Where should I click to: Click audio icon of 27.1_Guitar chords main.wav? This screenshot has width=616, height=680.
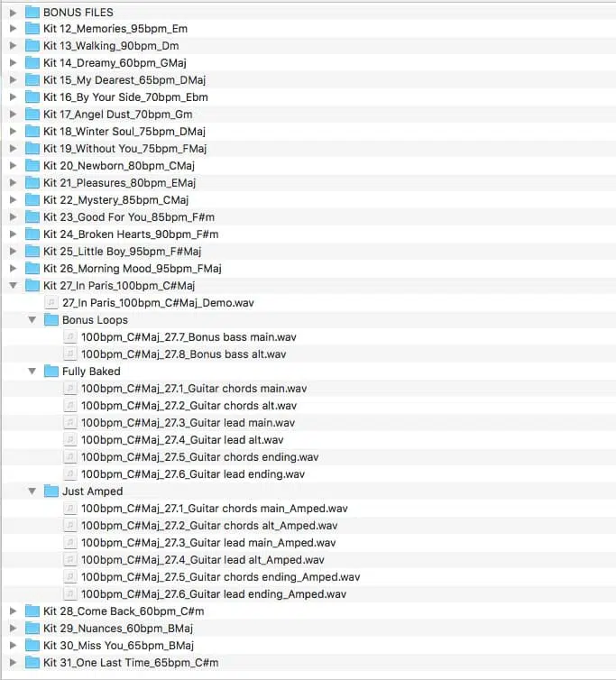tap(70, 388)
